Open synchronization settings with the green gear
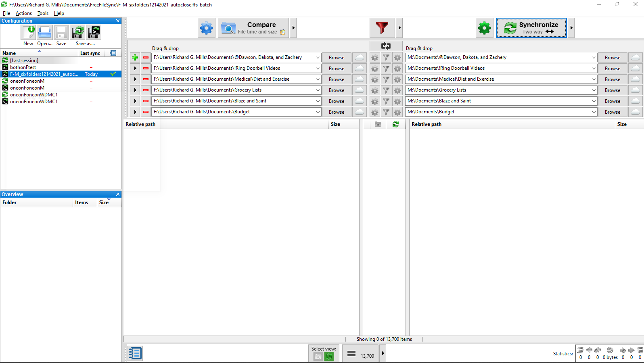The height and width of the screenshot is (363, 644). point(484,28)
